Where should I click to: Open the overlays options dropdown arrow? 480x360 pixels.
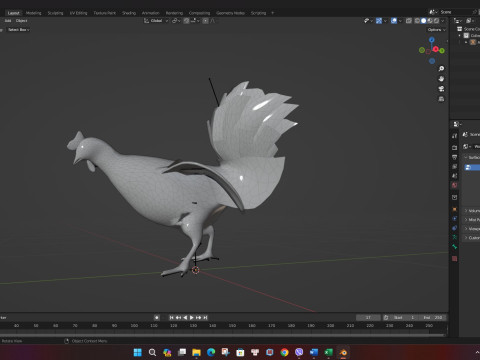[400, 21]
